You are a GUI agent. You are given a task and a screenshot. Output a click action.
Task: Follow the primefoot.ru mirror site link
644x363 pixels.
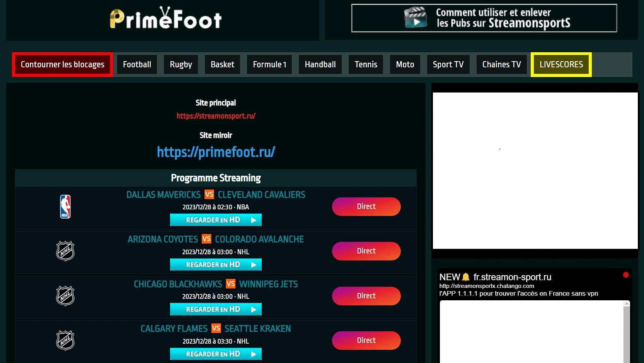[x=216, y=152]
